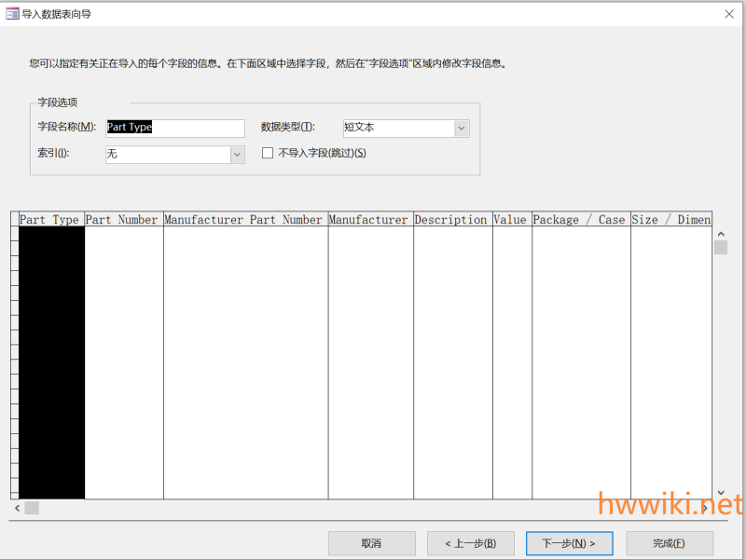Select the Manufacturer column header
The width and height of the screenshot is (746, 560).
tap(369, 220)
